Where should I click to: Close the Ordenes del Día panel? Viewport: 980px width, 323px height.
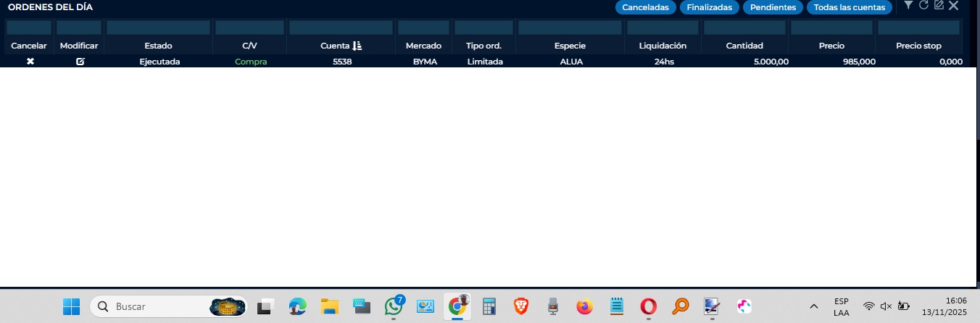(954, 6)
